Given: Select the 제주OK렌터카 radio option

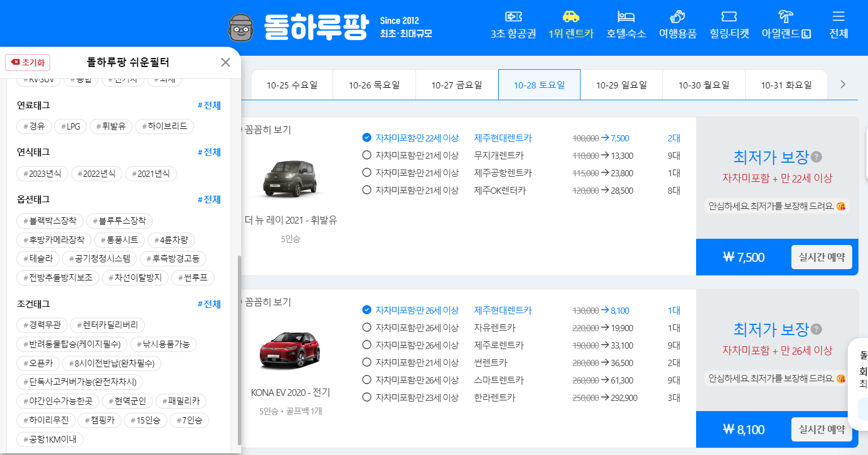Looking at the screenshot, I should pyautogui.click(x=367, y=190).
